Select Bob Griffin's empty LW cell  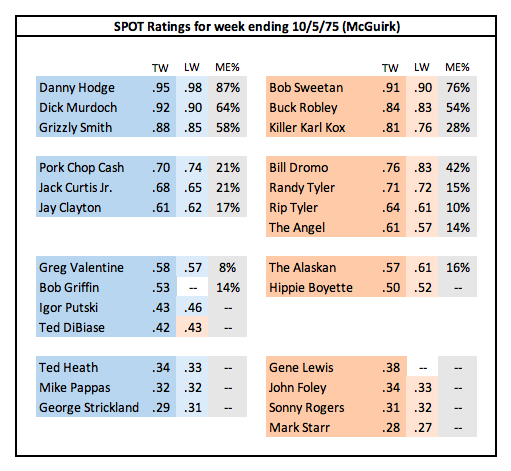click(192, 287)
